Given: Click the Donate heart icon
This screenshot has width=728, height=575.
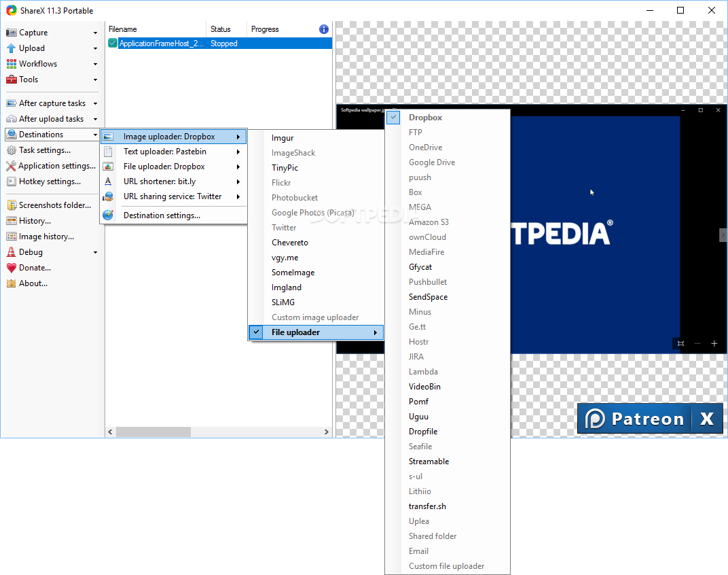Looking at the screenshot, I should coord(11,268).
